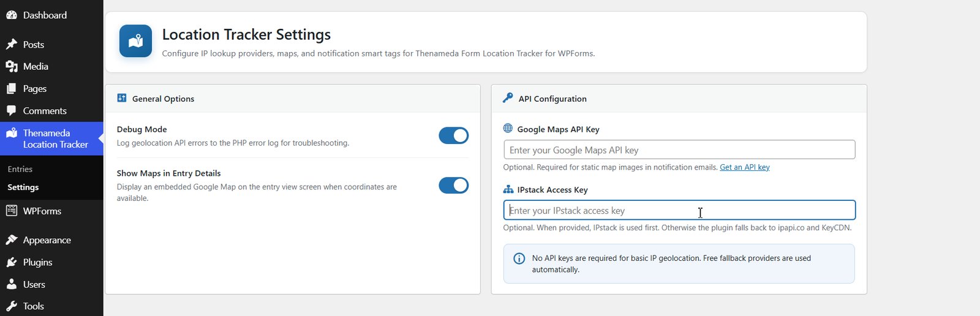The height and width of the screenshot is (316, 980).
Task: Click the Thenameda Location Tracker map icon
Action: [x=12, y=133]
